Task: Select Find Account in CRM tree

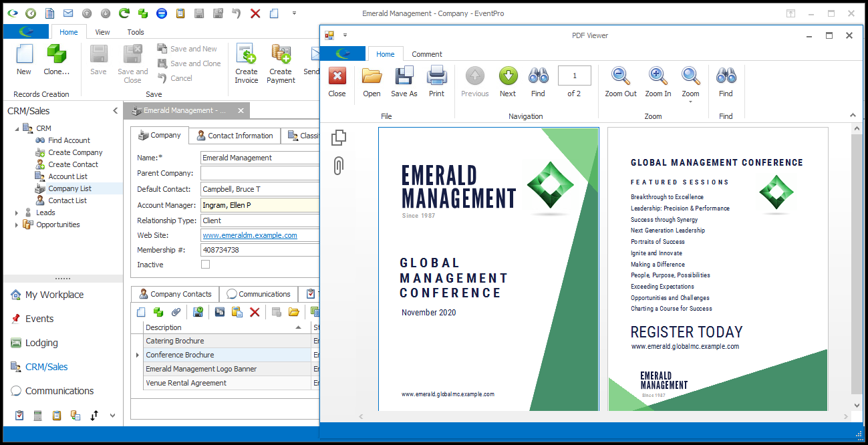Action: tap(69, 140)
